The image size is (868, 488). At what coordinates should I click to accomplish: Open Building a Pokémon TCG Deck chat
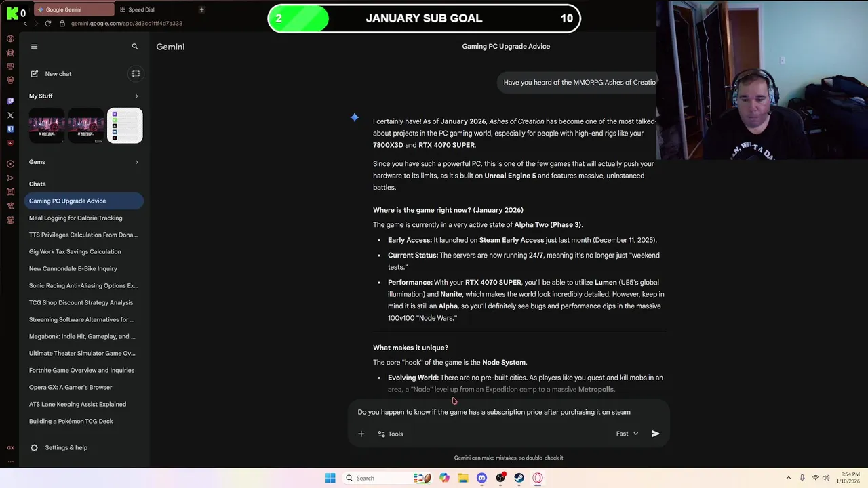[x=84, y=421]
